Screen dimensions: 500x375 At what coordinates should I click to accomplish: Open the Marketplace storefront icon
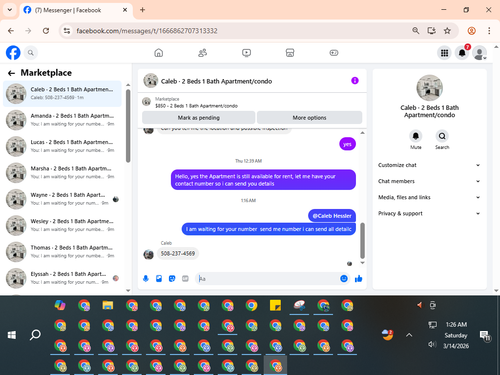coord(290,53)
